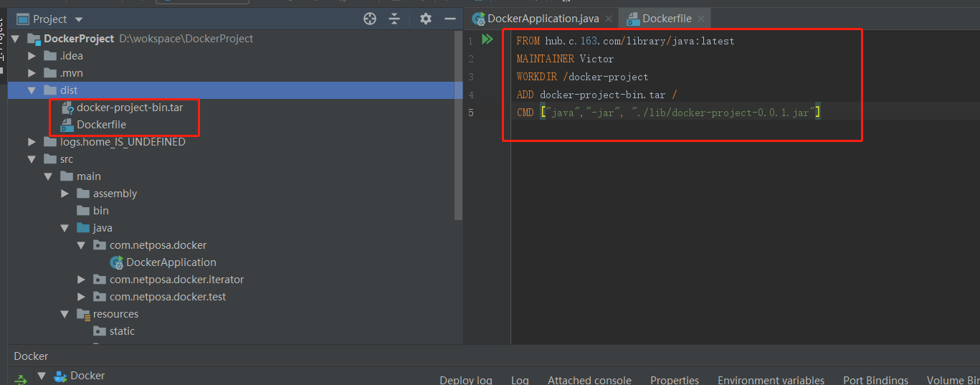Click the DockerApplication class icon in tree
980x385 pixels.
[x=117, y=262]
